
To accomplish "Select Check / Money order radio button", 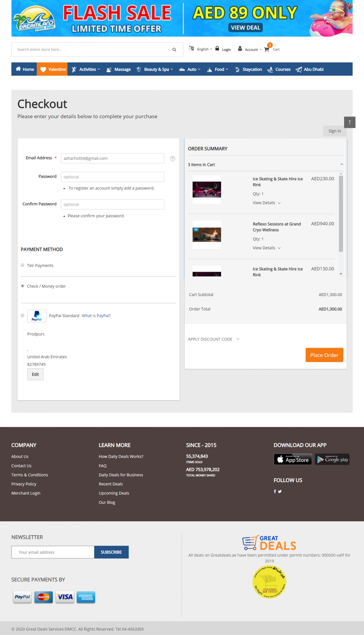I will pyautogui.click(x=22, y=286).
